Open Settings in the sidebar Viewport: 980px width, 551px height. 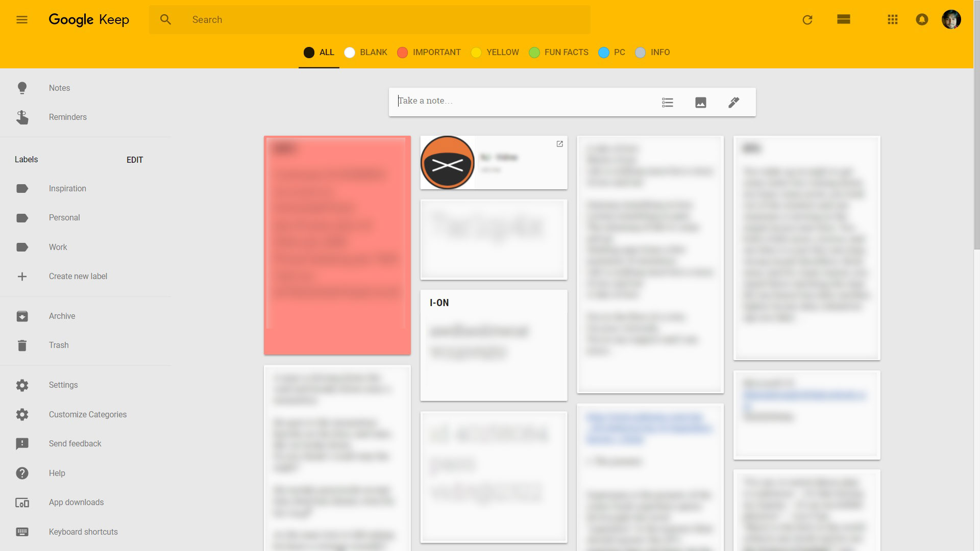click(63, 385)
